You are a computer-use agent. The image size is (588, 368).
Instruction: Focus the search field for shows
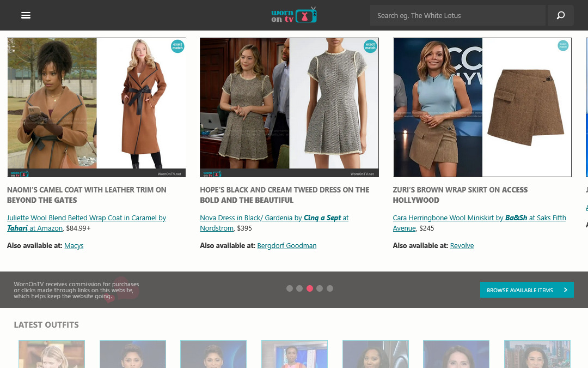click(457, 15)
